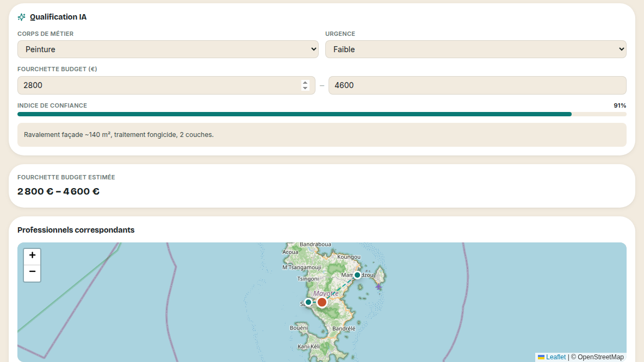Open the Corps de métier dropdown
The image size is (644, 362).
pyautogui.click(x=168, y=49)
